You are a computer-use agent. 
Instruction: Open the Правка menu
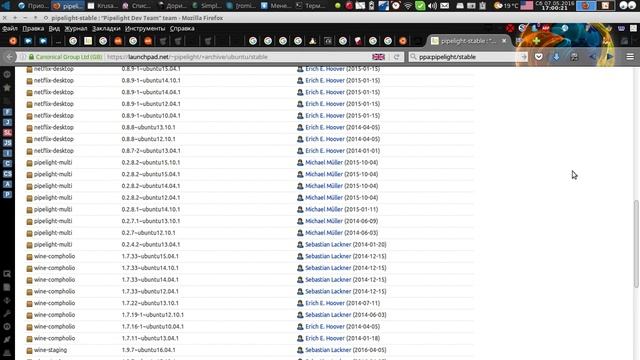33,28
